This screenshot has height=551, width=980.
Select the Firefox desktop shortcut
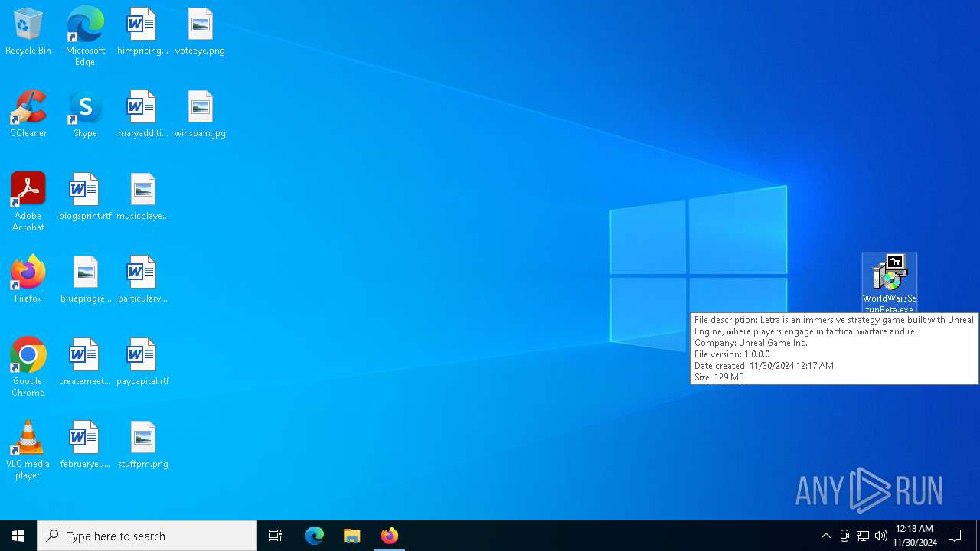(28, 280)
